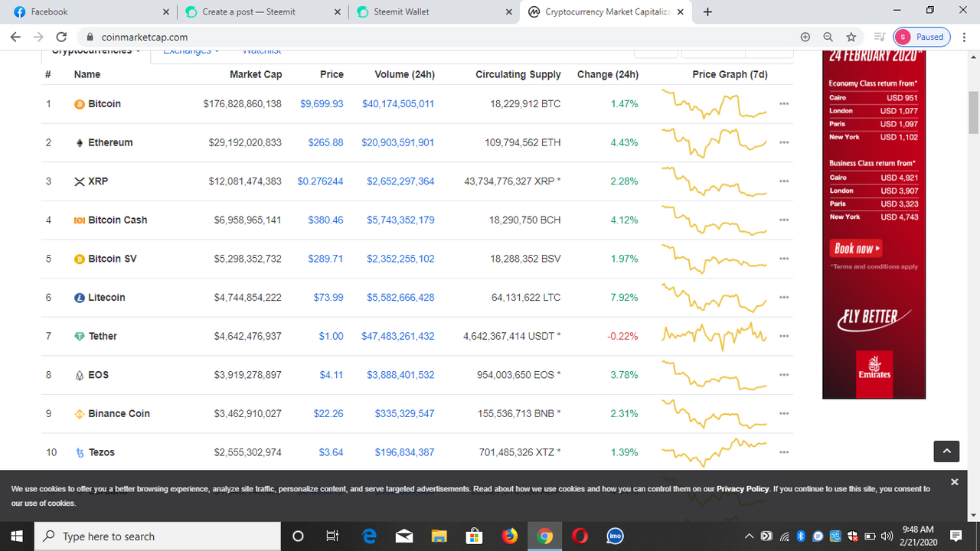Open the three-dot menu for Bitcoin row
This screenshot has width=980, height=551.
click(783, 104)
